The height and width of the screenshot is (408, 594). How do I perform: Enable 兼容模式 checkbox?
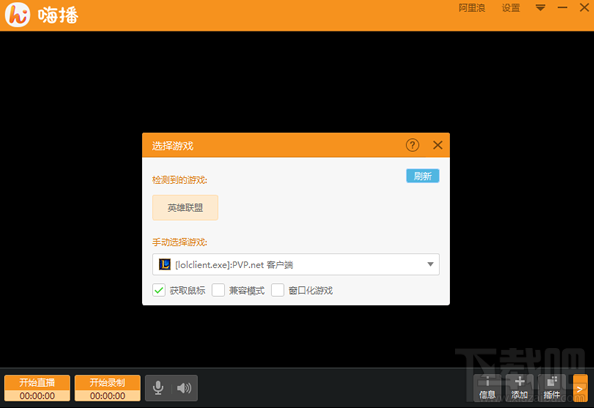pos(218,291)
